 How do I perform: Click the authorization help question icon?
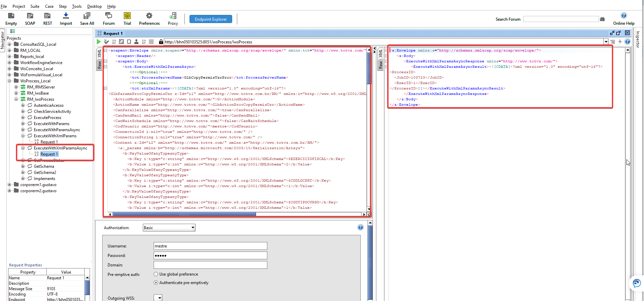pos(360,227)
